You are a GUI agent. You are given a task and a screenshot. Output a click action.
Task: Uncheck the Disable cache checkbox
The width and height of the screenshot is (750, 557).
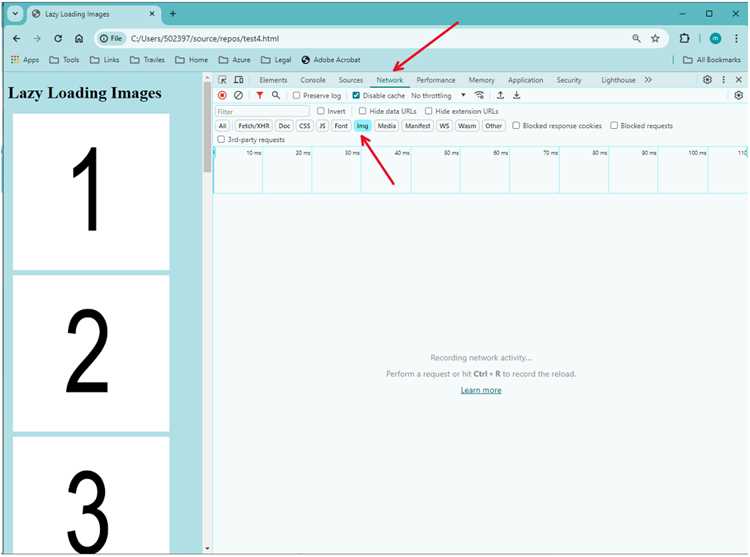(356, 96)
